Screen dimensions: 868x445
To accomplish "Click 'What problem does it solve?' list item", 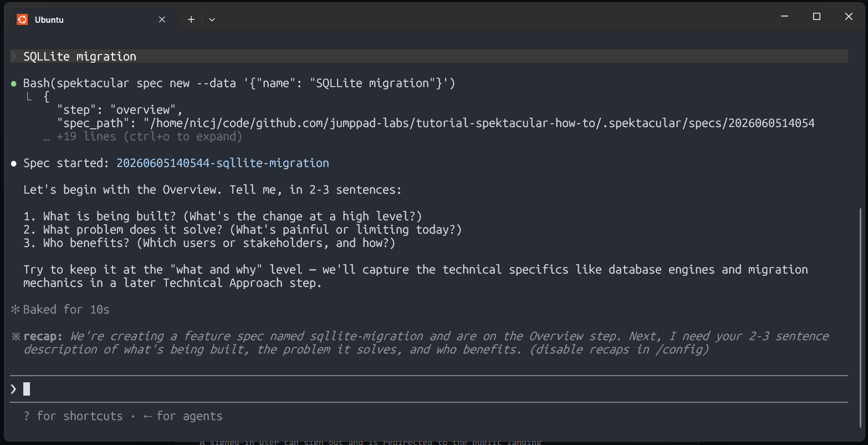I will point(243,230).
